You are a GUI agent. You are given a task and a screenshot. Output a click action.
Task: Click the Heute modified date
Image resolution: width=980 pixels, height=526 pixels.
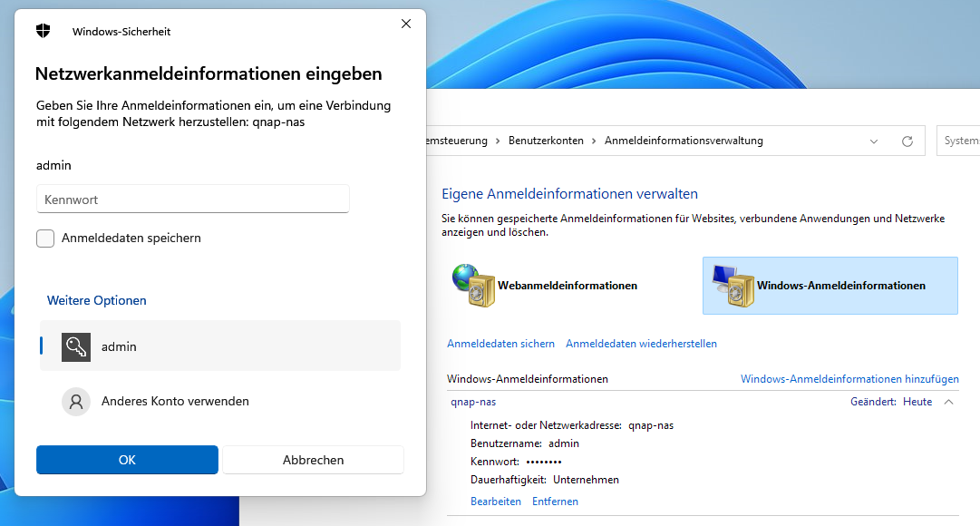click(x=917, y=402)
